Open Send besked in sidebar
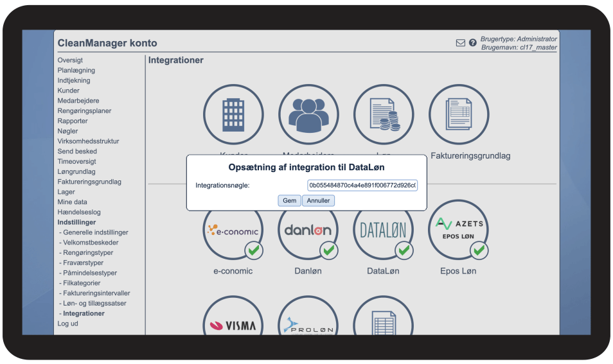 coord(77,152)
